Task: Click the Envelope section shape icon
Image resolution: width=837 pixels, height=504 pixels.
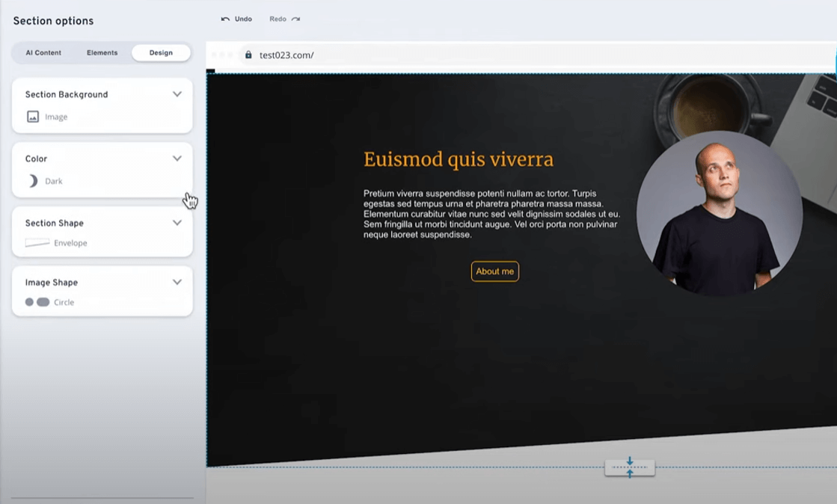Action: click(x=37, y=243)
